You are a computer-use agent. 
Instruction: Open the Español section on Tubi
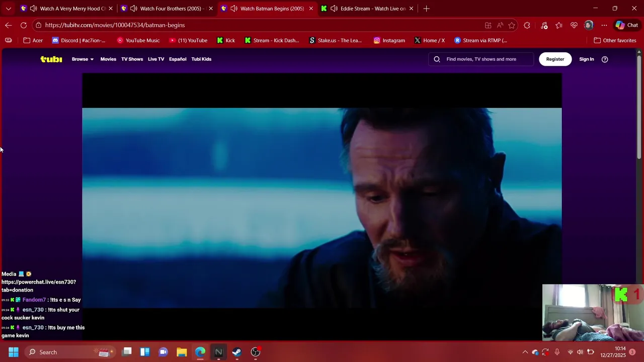178,59
